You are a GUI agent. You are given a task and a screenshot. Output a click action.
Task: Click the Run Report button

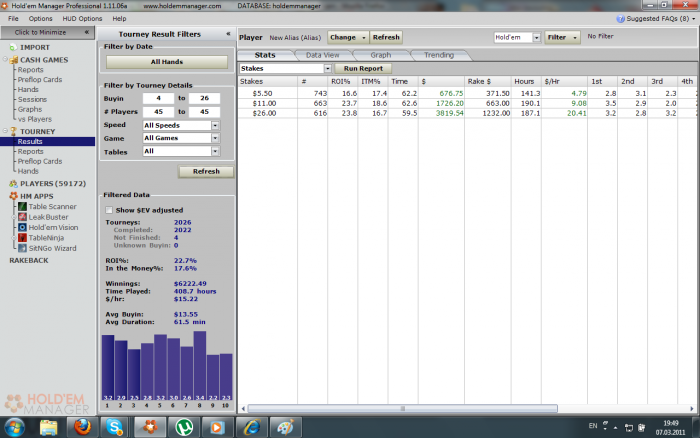click(x=364, y=68)
